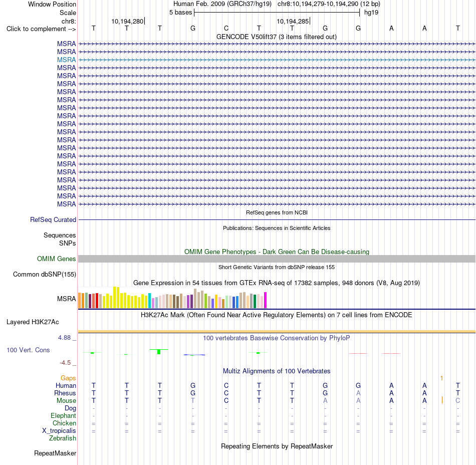Open the 'OMIM Genes' track label
This screenshot has width=476, height=465.
(x=57, y=259)
